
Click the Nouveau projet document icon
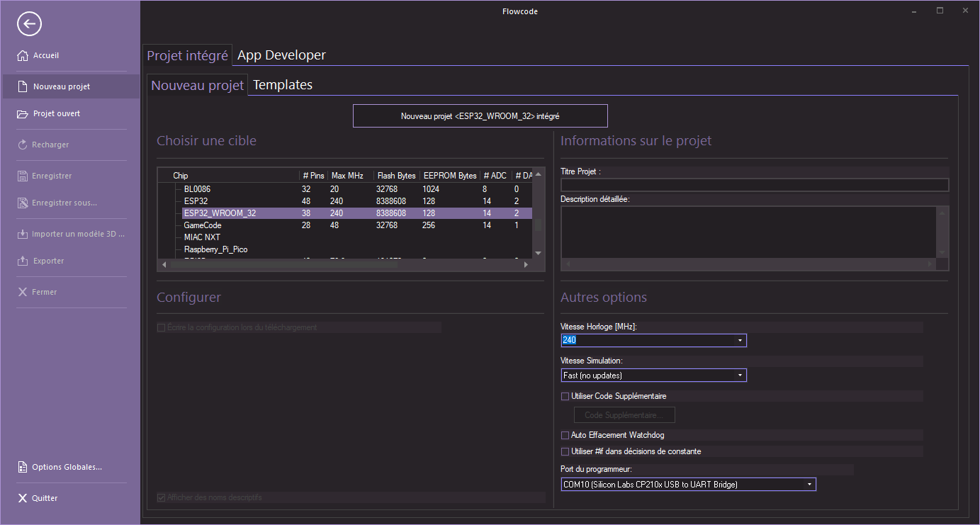pyautogui.click(x=23, y=86)
